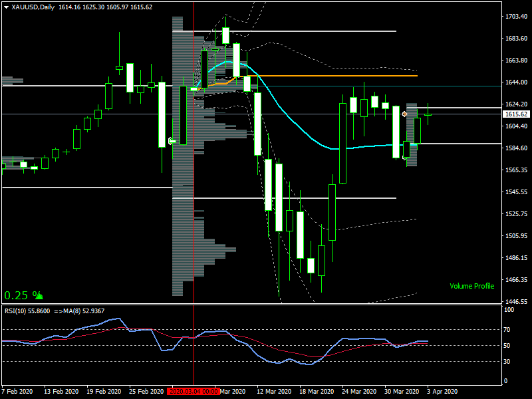Click the 1703.40 price scale label
The height and width of the screenshot is (399, 532).
click(516, 17)
